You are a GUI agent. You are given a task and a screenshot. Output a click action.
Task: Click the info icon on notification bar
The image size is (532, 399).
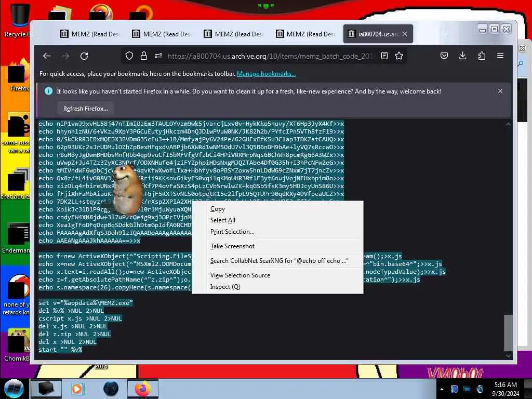(48, 91)
